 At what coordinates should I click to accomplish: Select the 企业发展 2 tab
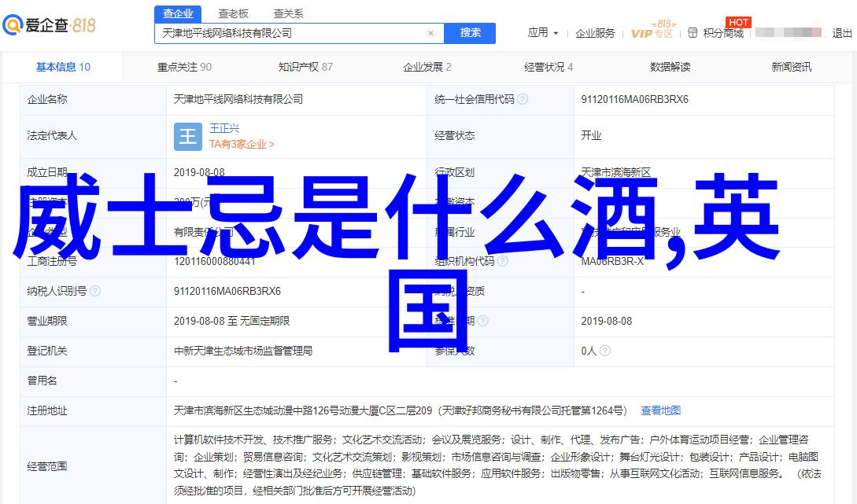tap(427, 67)
